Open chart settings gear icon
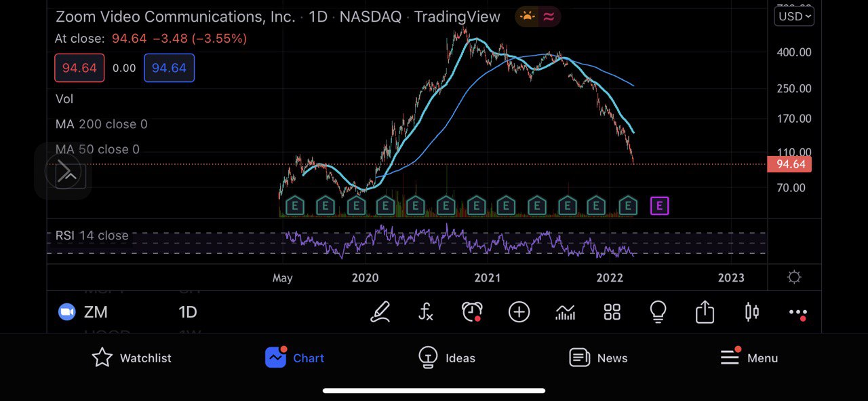 tap(794, 277)
